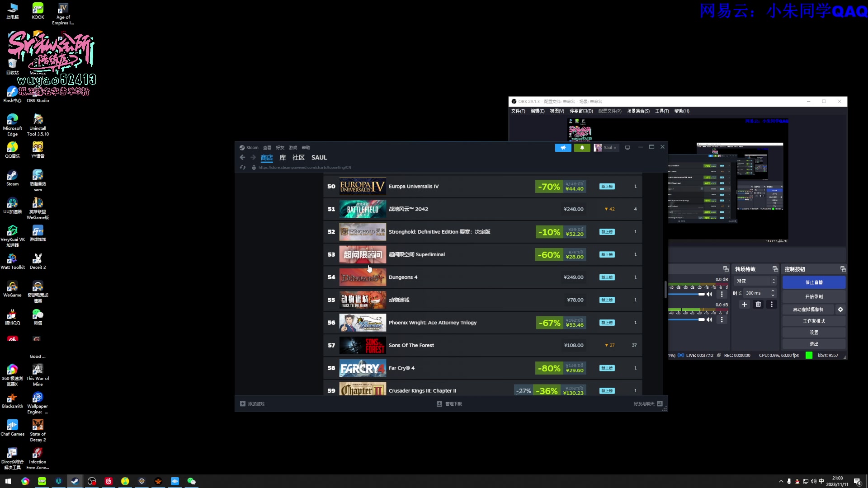Open the 渐变 transition dropdown in OBS

755,281
